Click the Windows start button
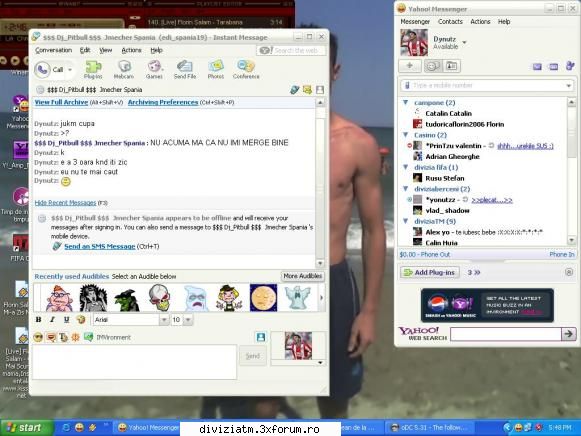This screenshot has width=581, height=436. pyautogui.click(x=26, y=428)
